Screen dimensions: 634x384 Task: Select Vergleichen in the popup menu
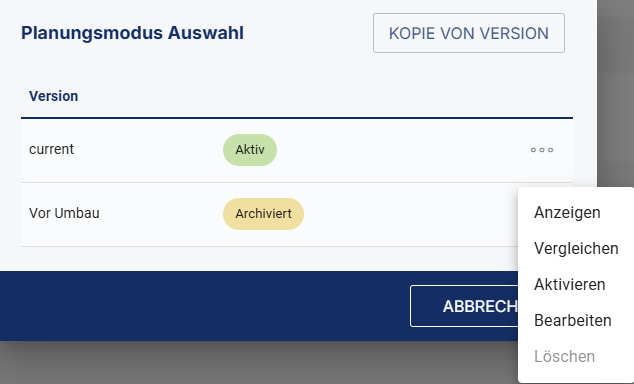pos(576,249)
